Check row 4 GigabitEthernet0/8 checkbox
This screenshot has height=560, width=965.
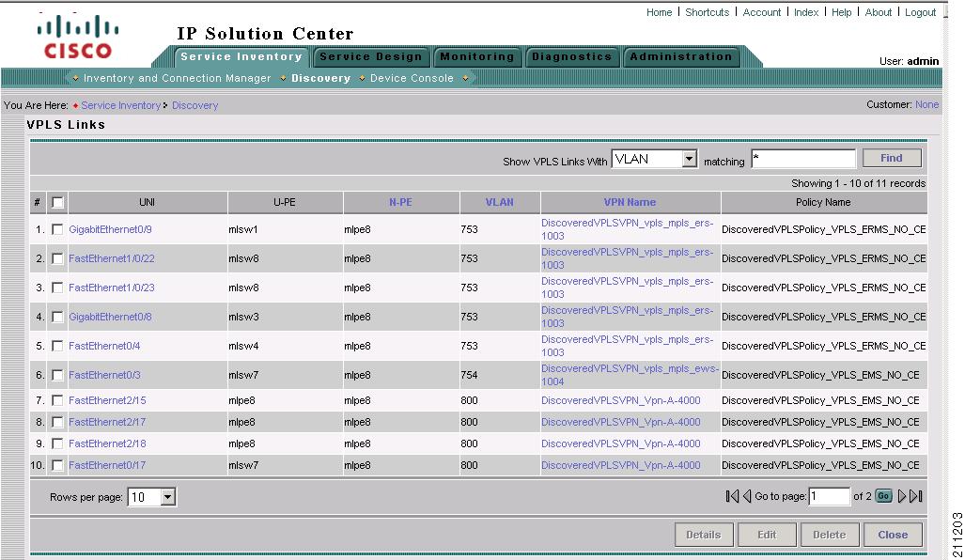pyautogui.click(x=57, y=317)
